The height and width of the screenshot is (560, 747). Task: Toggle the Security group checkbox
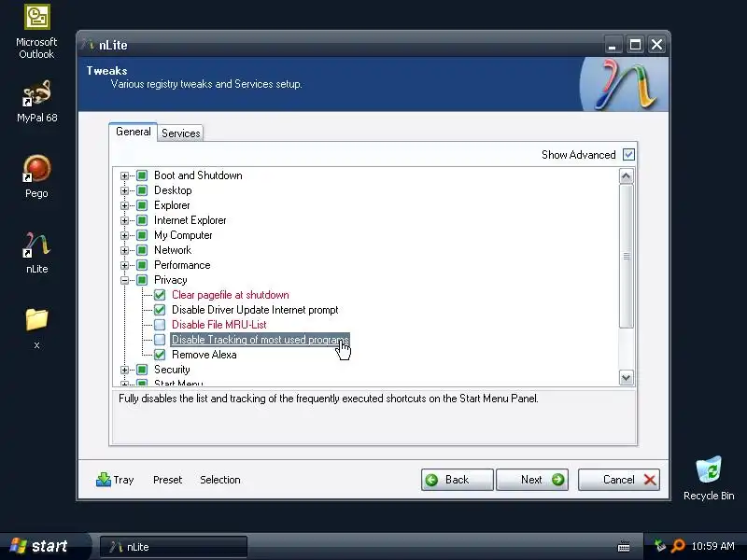142,370
